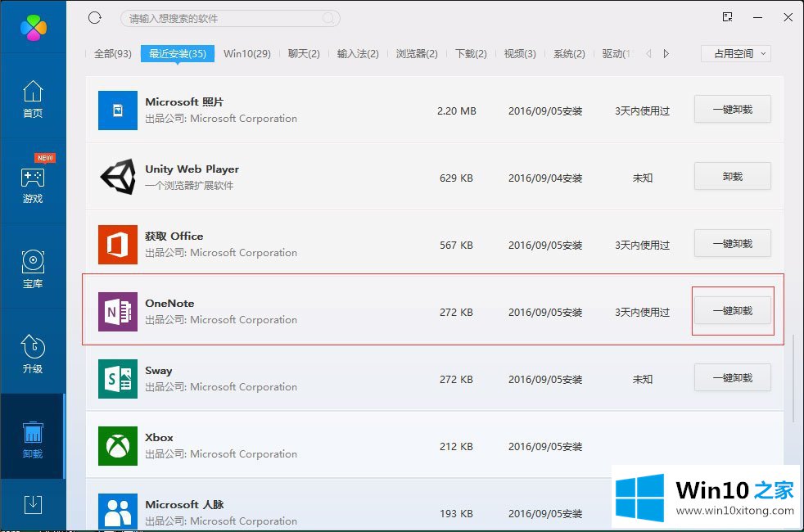Switch to the 下载(2) tab
This screenshot has height=532, width=804.
point(471,54)
